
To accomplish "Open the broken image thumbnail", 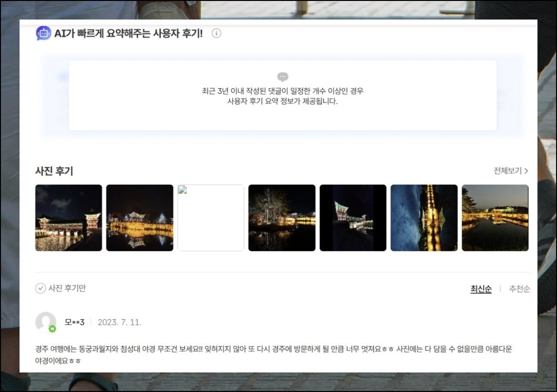I will pos(211,218).
